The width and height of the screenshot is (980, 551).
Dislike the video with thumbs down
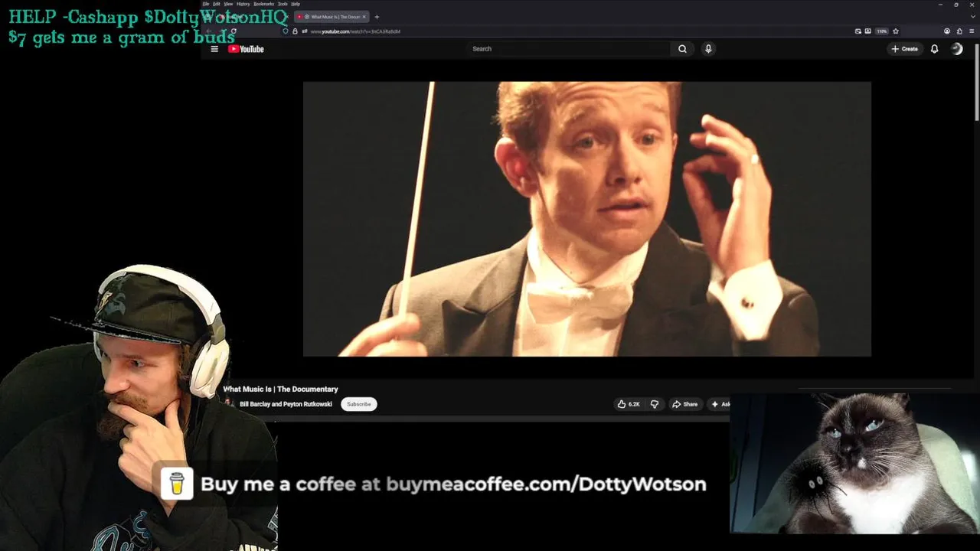click(x=655, y=404)
